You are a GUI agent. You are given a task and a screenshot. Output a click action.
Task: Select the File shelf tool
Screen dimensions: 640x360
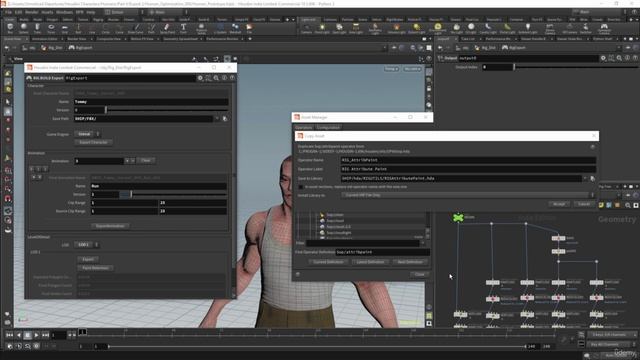[x=249, y=28]
